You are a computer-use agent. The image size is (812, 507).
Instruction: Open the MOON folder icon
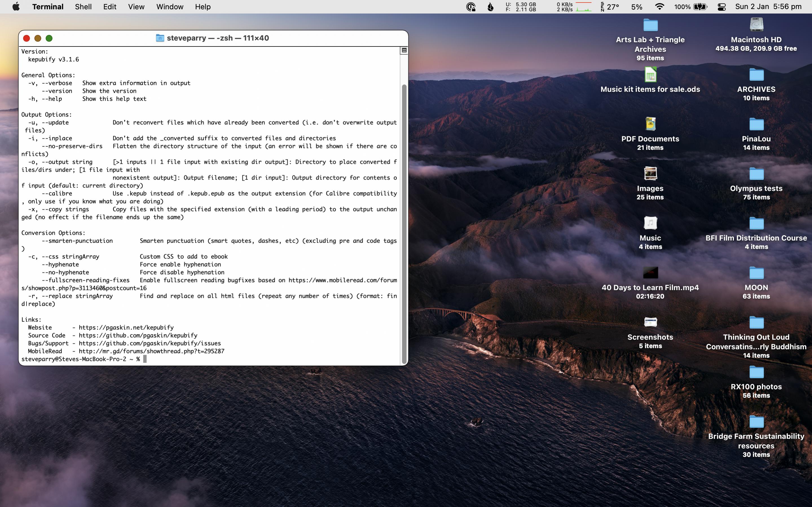click(756, 273)
